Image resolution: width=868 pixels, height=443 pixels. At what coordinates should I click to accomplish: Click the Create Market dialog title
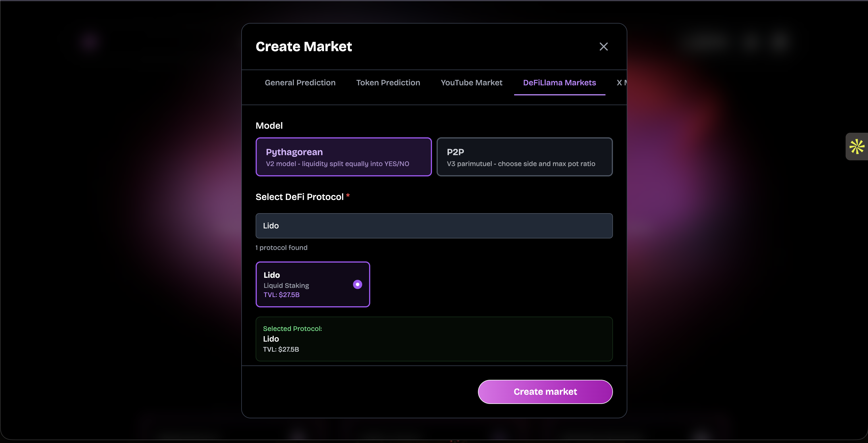click(x=304, y=46)
